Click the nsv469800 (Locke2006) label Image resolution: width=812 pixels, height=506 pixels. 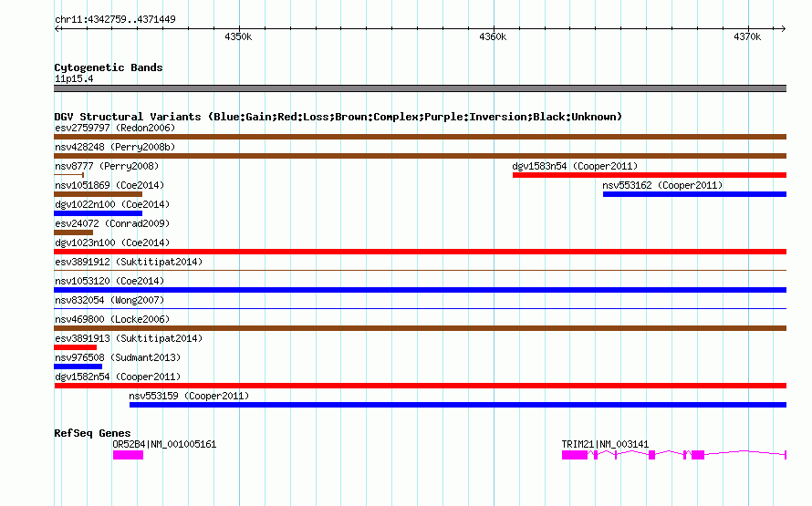pos(112,319)
